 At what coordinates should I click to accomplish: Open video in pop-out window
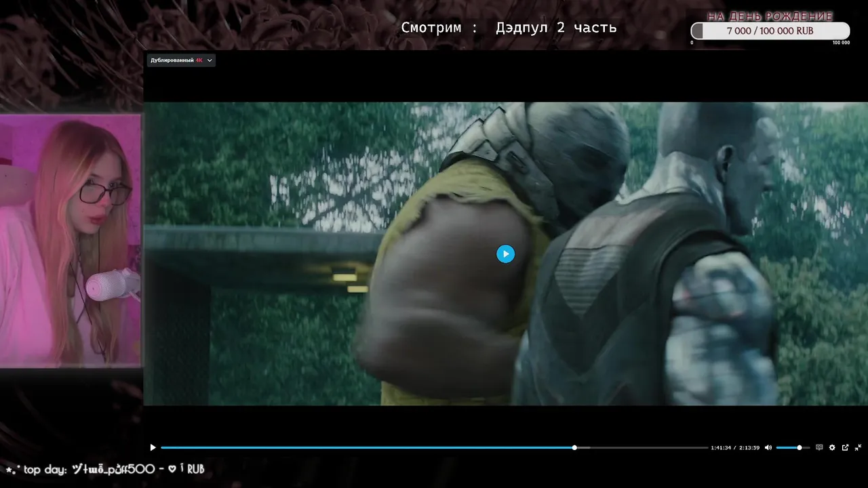click(845, 447)
